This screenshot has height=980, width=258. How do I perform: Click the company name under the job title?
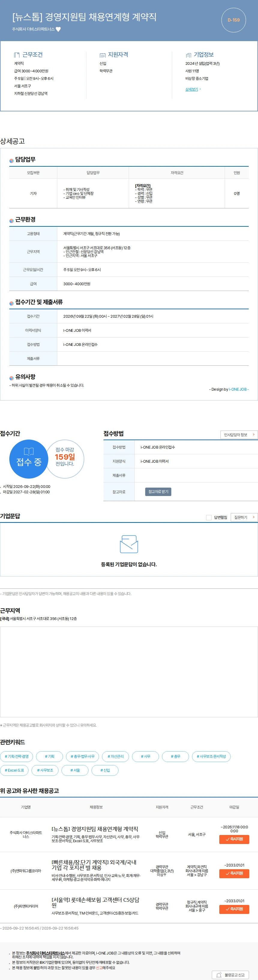(x=33, y=29)
